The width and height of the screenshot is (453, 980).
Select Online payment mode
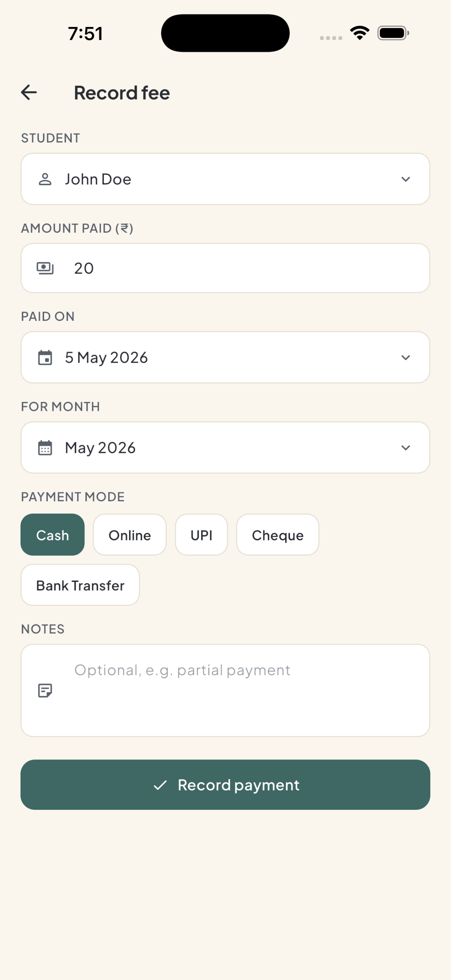131,537
